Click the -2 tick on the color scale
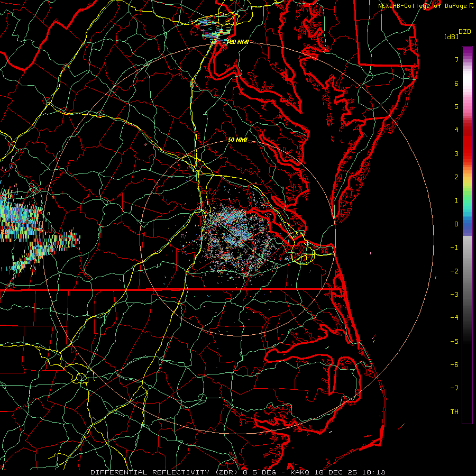Viewport: 476px width, 476px height. coord(454,271)
